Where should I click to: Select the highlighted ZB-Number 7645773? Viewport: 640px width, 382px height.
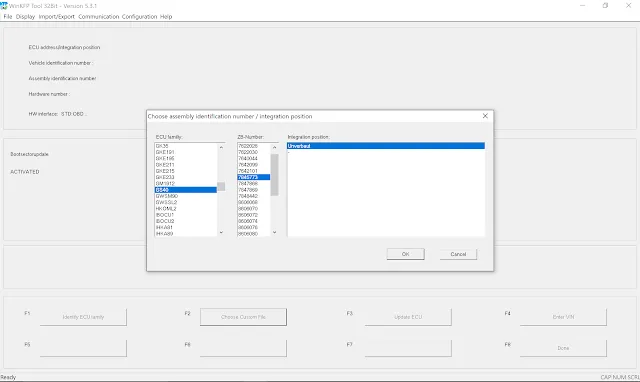point(253,177)
